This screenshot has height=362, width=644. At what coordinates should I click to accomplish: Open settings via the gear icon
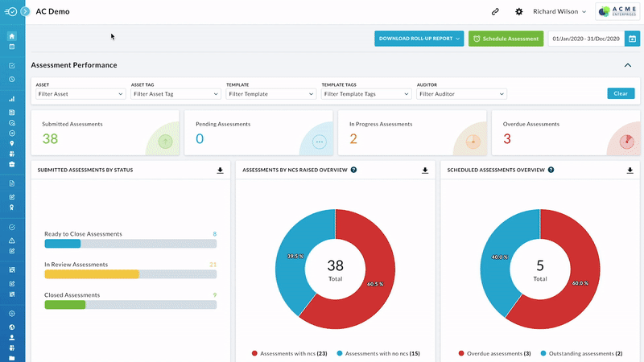point(519,12)
